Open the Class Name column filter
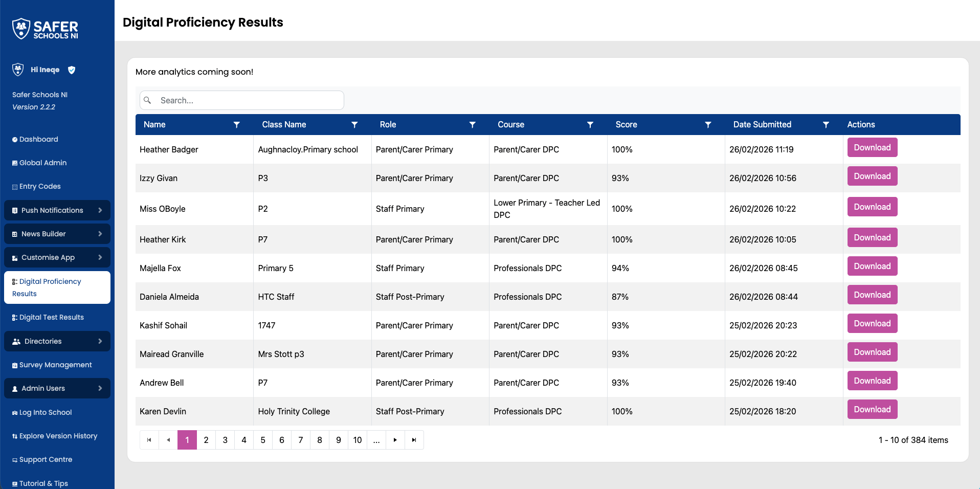The image size is (980, 489). click(354, 125)
